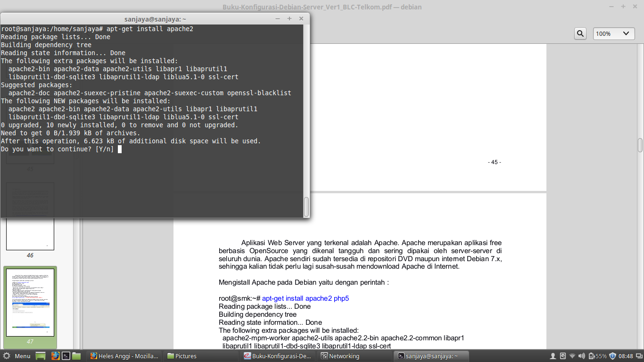Minimize the terminal window
This screenshot has height=362, width=644.
278,19
